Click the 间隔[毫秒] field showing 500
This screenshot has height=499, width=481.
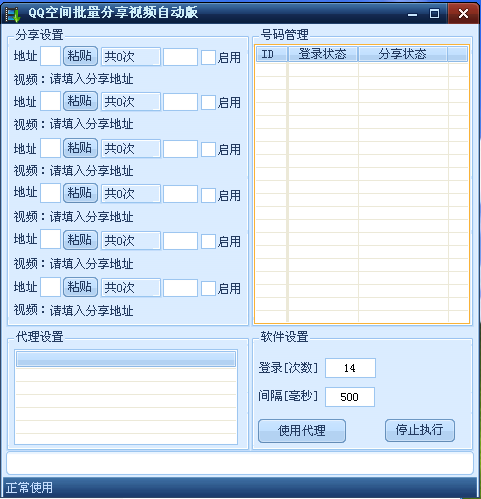(x=350, y=397)
